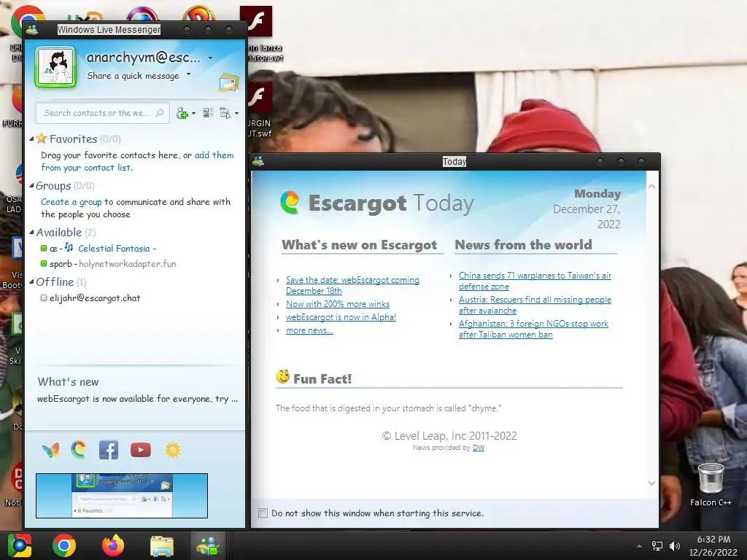Click the Escargot Today logo

pos(290,203)
